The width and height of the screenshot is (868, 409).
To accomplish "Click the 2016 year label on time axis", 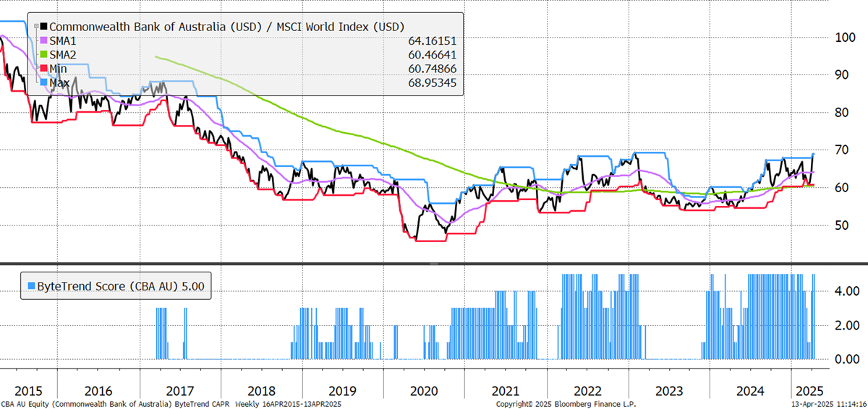I will click(98, 391).
